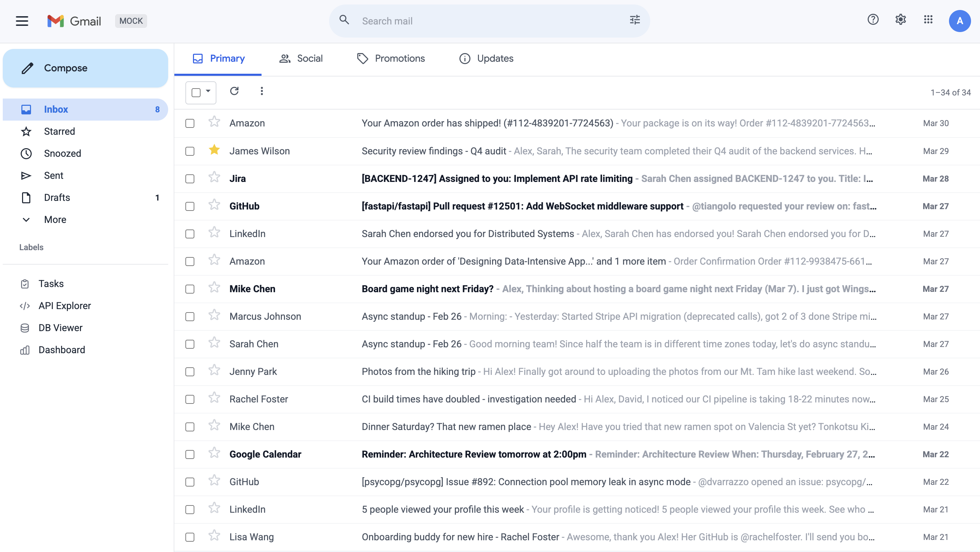Open the Drafts folder
The image size is (980, 552).
(57, 197)
